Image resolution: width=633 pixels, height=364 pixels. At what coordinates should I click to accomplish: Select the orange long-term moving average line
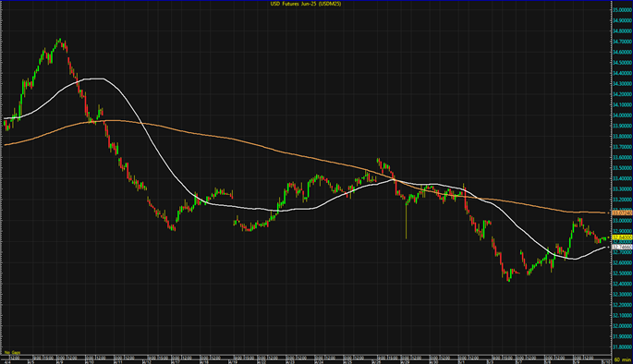(x=283, y=153)
